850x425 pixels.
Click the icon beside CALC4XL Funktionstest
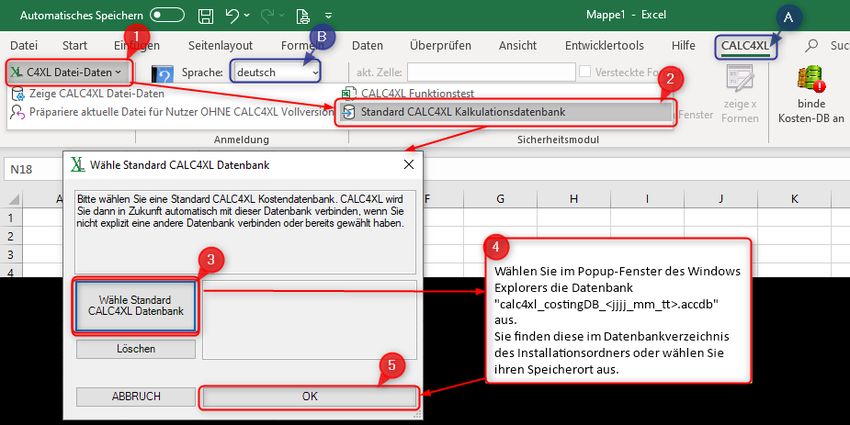pos(348,94)
